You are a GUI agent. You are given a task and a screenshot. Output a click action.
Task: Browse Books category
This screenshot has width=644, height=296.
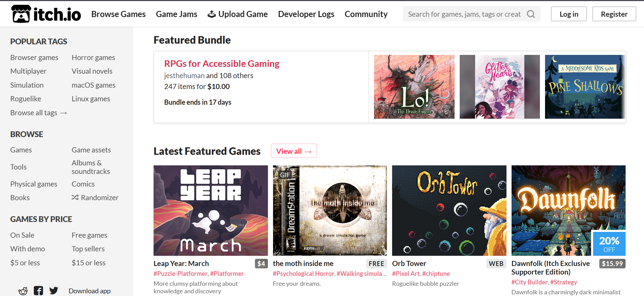coord(20,198)
